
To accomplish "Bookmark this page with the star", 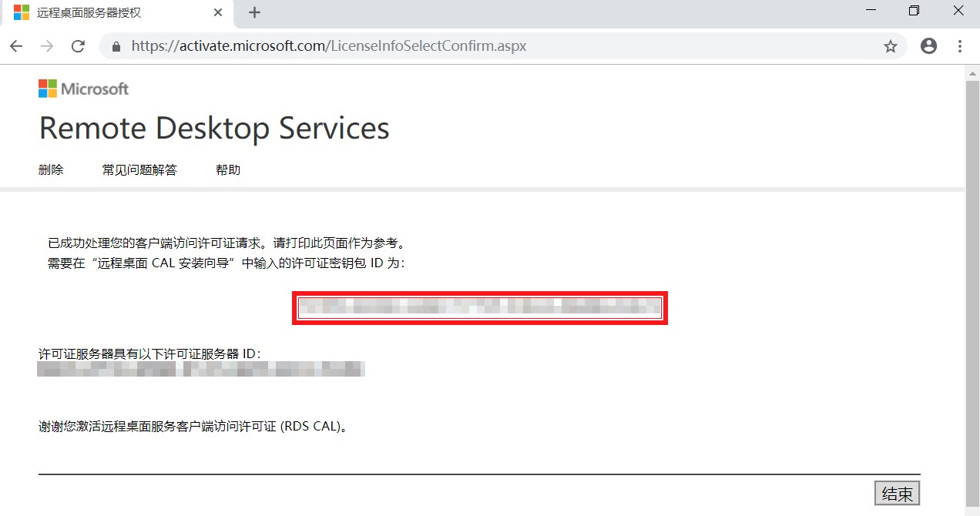I will pyautogui.click(x=891, y=46).
